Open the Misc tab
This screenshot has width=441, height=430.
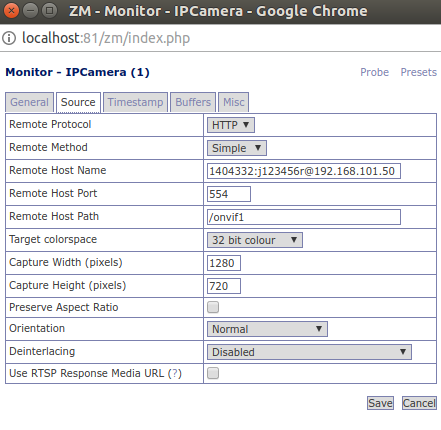[x=234, y=102]
